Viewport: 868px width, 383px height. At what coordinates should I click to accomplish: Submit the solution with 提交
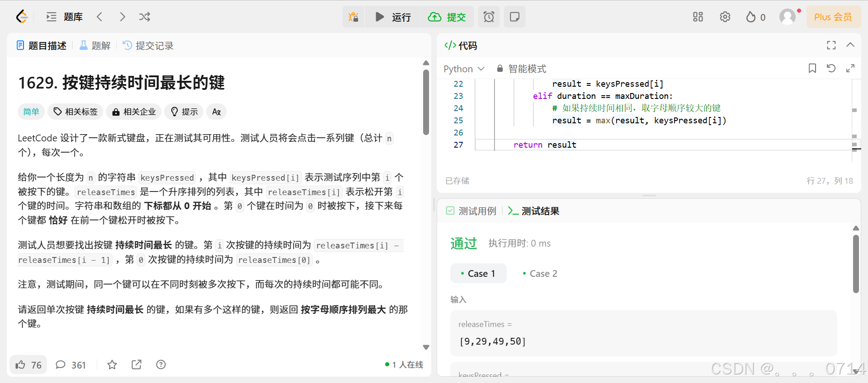tap(447, 17)
